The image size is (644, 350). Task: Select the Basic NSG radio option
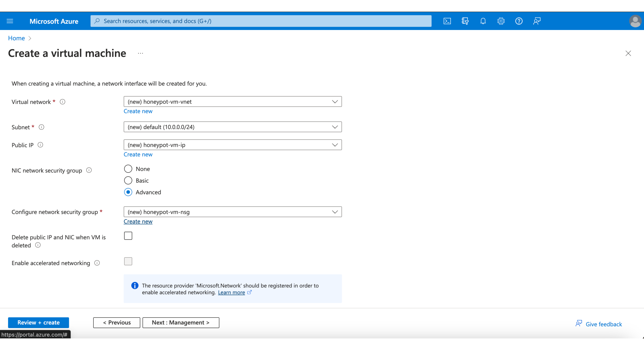pos(128,180)
